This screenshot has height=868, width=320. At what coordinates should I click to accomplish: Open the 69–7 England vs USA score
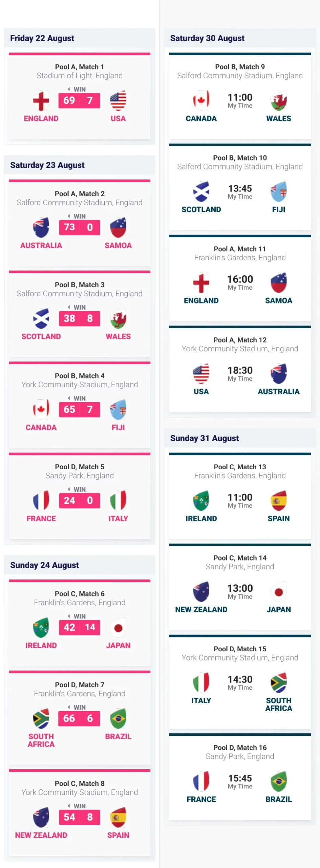click(80, 101)
